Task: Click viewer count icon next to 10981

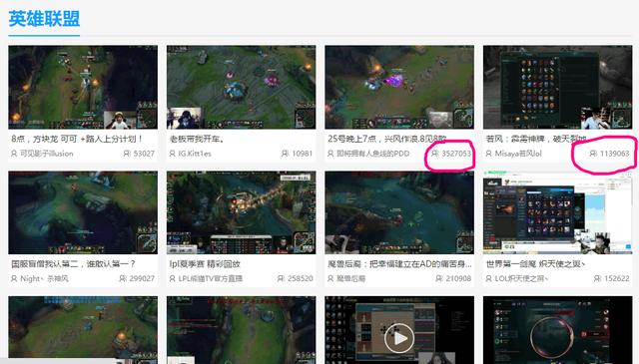Action: point(285,154)
